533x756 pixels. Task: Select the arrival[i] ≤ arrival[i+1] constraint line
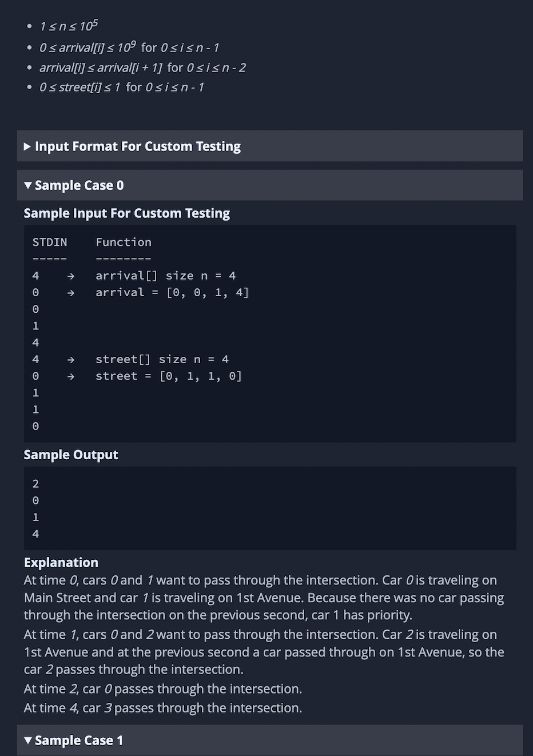click(x=142, y=67)
